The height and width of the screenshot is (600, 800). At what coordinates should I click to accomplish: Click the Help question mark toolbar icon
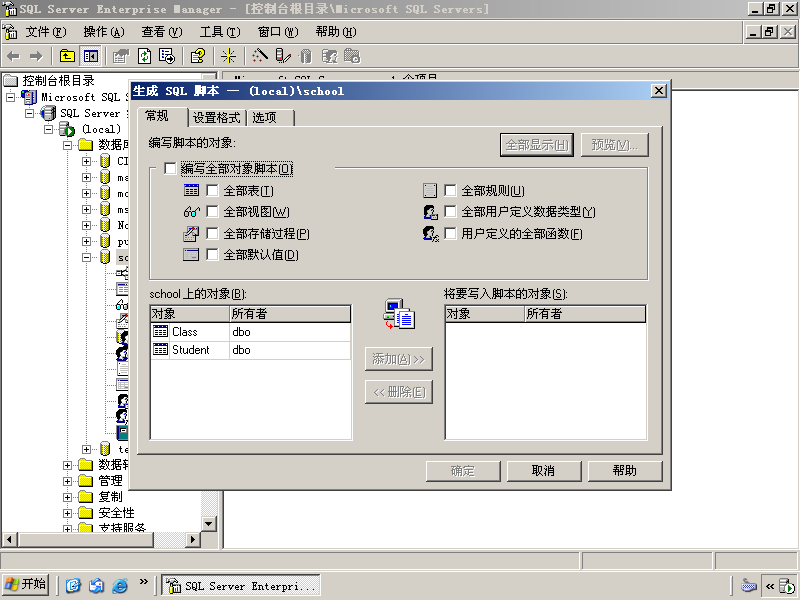[198, 56]
